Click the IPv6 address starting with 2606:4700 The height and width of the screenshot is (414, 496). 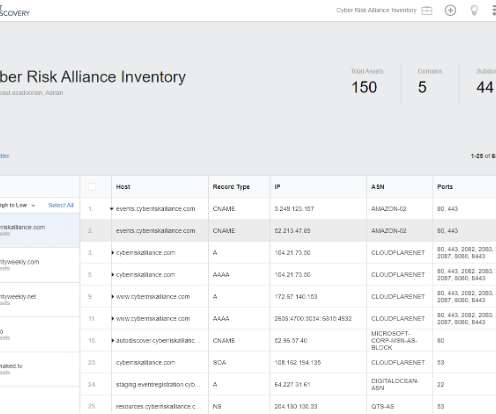313,319
